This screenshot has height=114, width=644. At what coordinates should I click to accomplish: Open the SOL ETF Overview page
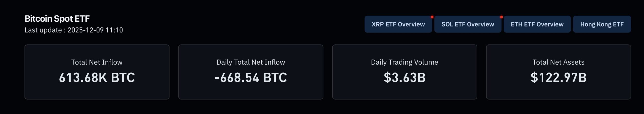point(468,24)
